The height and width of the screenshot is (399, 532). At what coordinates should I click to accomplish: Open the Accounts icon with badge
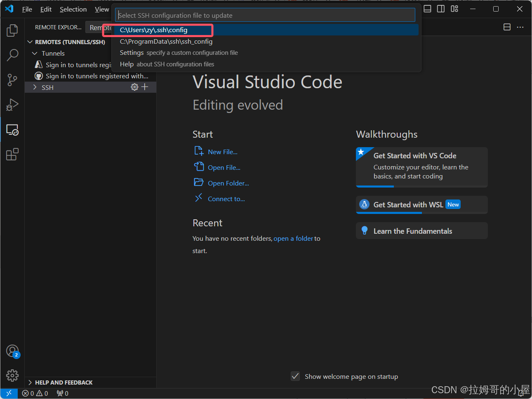(12, 351)
